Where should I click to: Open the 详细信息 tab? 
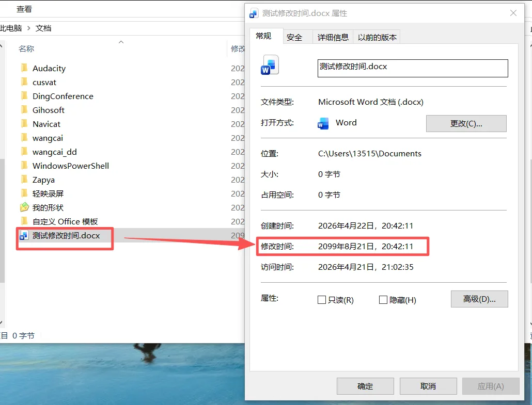pos(333,37)
